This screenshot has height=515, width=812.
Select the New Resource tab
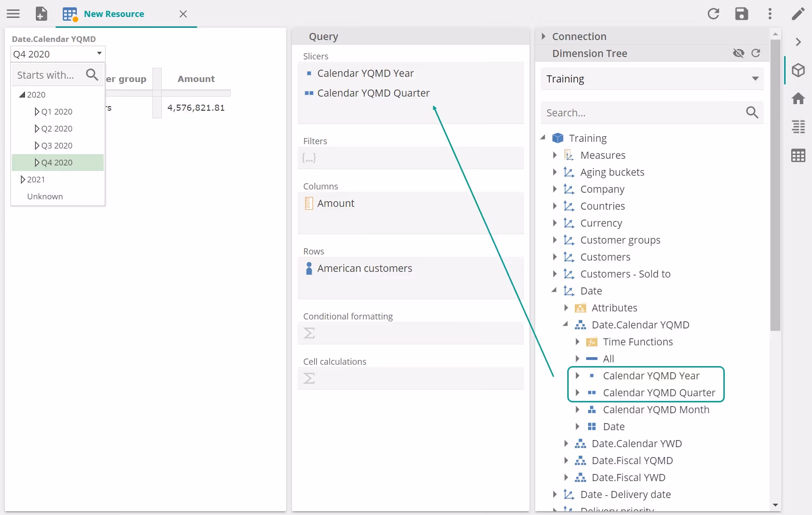114,14
